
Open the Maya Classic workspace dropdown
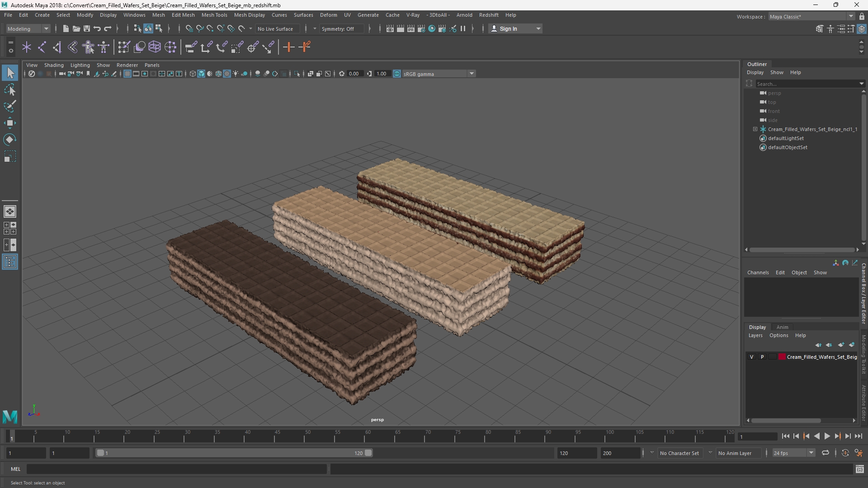[811, 17]
